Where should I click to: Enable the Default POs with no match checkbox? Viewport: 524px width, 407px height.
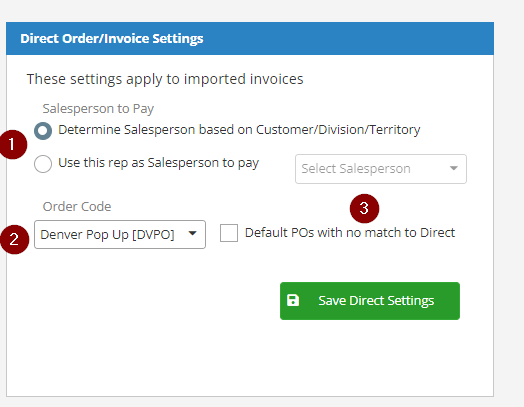pyautogui.click(x=229, y=233)
